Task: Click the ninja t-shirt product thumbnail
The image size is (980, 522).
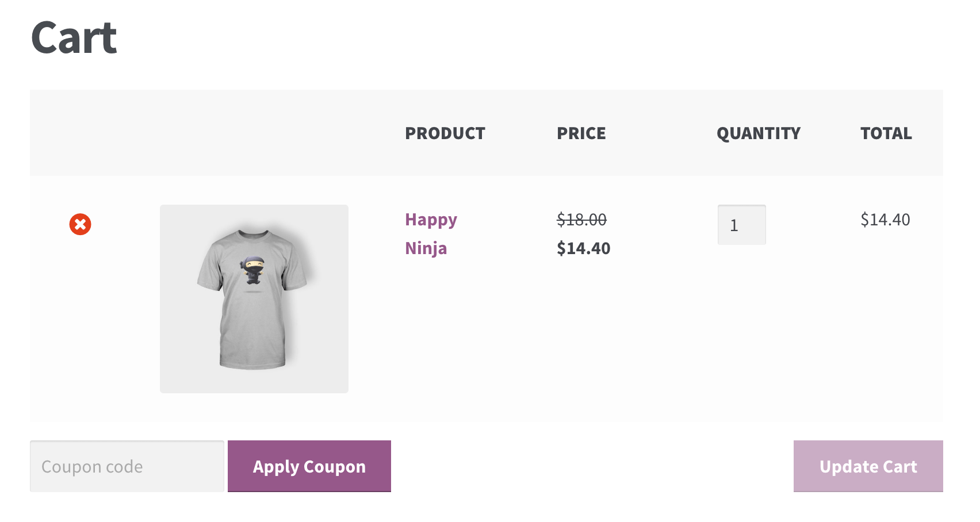Action: [x=254, y=298]
